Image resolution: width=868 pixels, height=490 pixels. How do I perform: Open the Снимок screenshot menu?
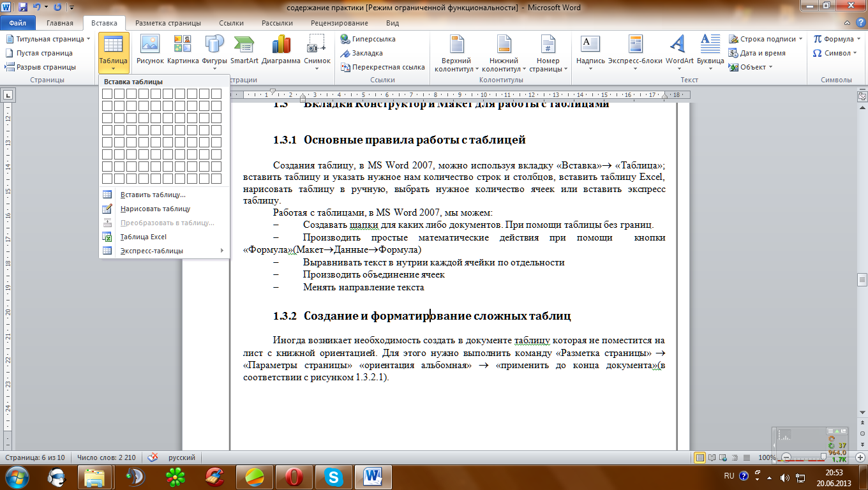(317, 53)
